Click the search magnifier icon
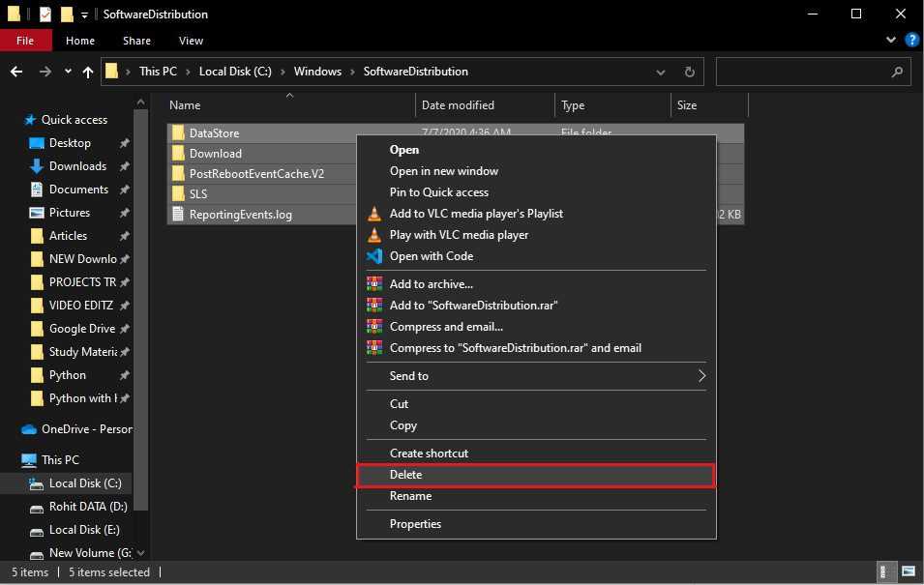924x585 pixels. (897, 72)
